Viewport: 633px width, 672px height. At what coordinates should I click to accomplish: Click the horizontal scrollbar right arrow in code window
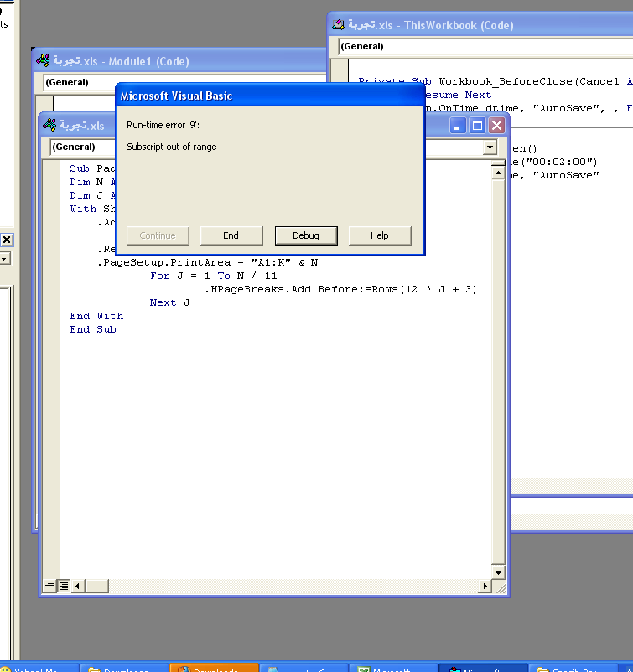(485, 586)
